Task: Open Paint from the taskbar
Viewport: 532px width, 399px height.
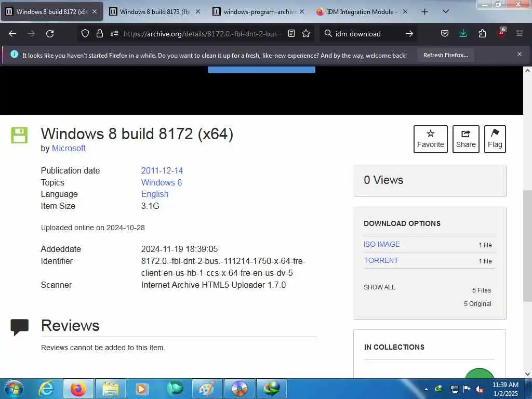Action: 207,389
